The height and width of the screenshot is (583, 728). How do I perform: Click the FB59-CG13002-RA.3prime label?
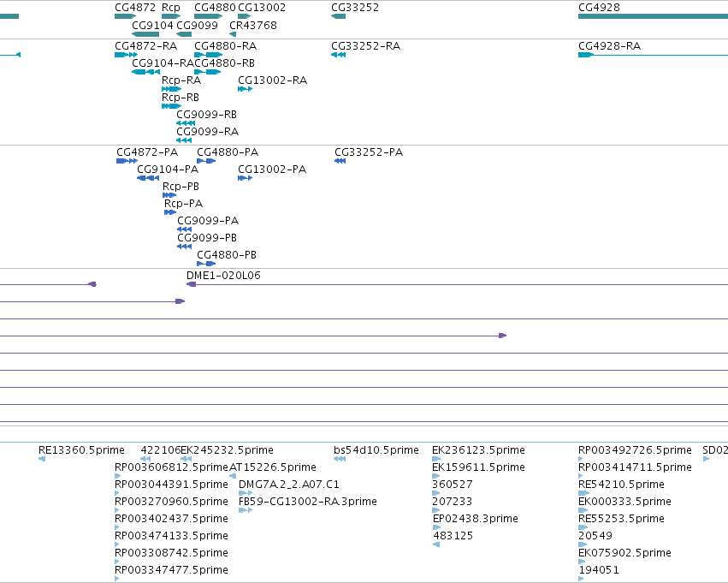coord(308,502)
